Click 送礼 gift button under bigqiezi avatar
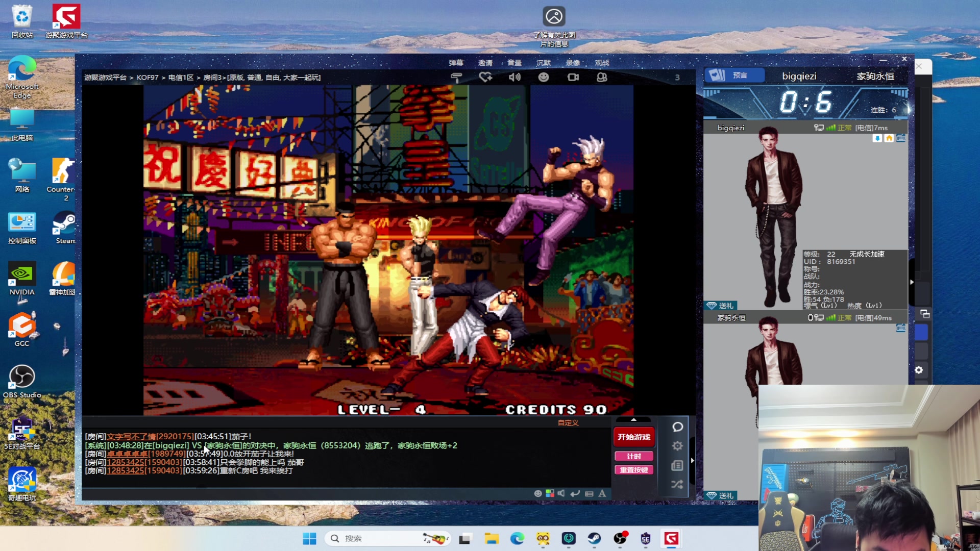This screenshot has width=980, height=551. (720, 305)
